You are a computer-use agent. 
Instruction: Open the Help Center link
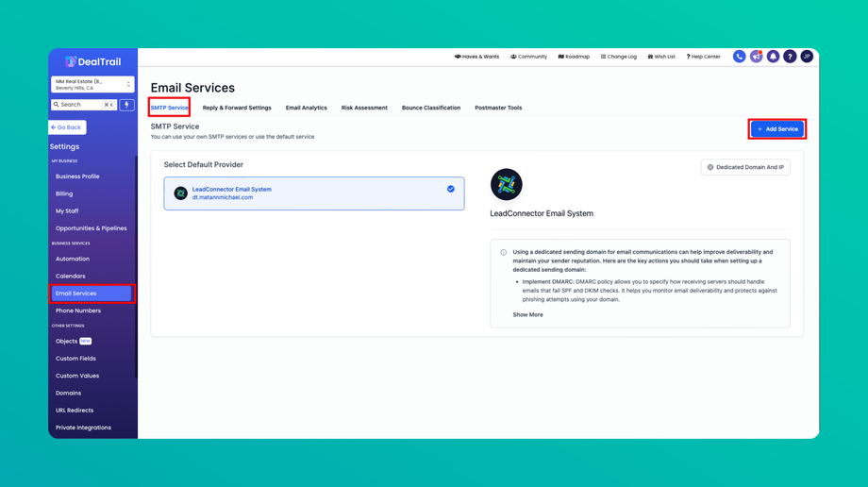click(x=703, y=57)
